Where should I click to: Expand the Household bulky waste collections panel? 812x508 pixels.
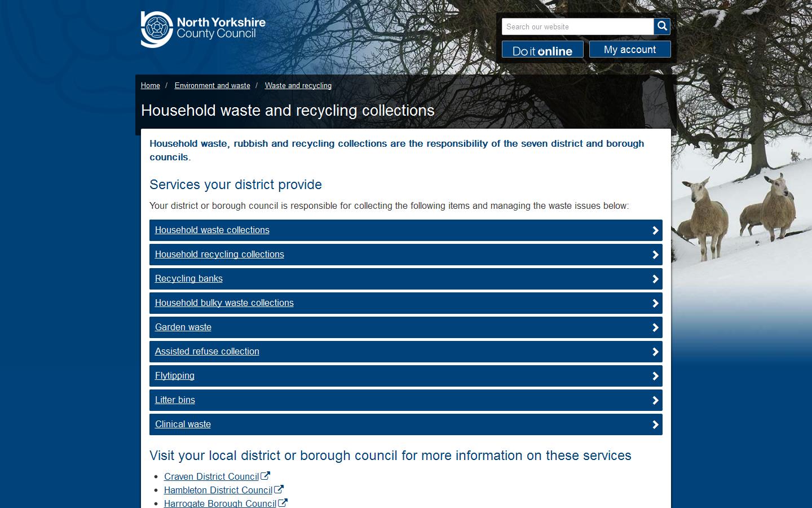[x=224, y=303]
